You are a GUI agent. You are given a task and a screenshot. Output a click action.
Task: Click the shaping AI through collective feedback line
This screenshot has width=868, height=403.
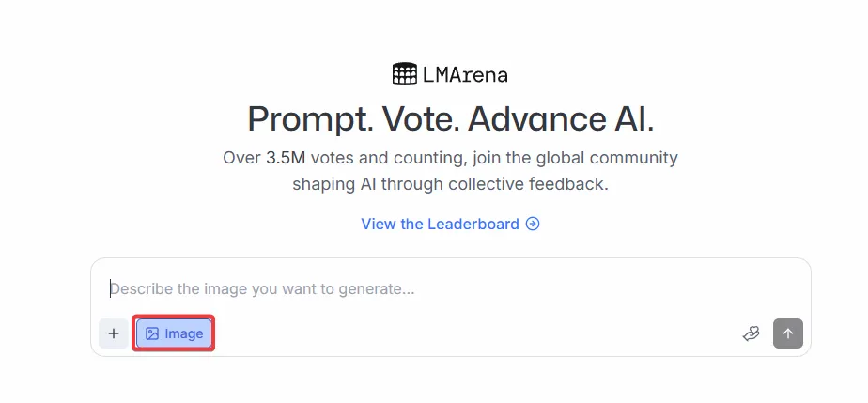coord(450,184)
